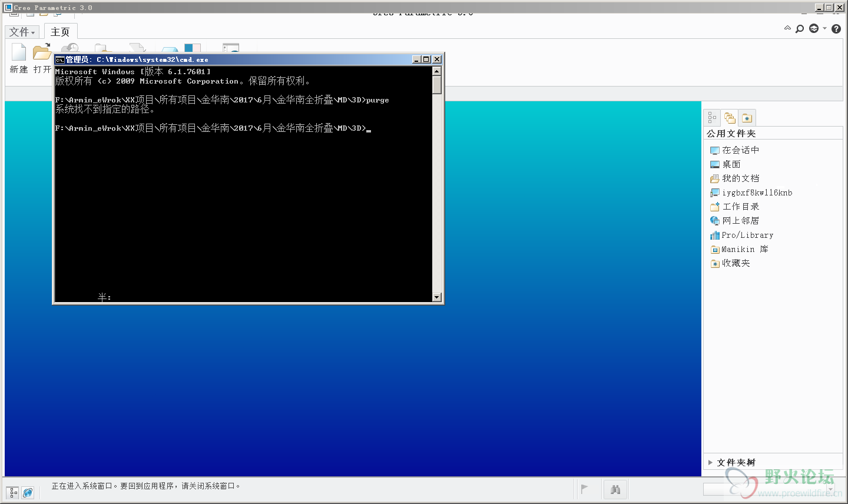Open the 文件 menu dropdown

point(22,32)
